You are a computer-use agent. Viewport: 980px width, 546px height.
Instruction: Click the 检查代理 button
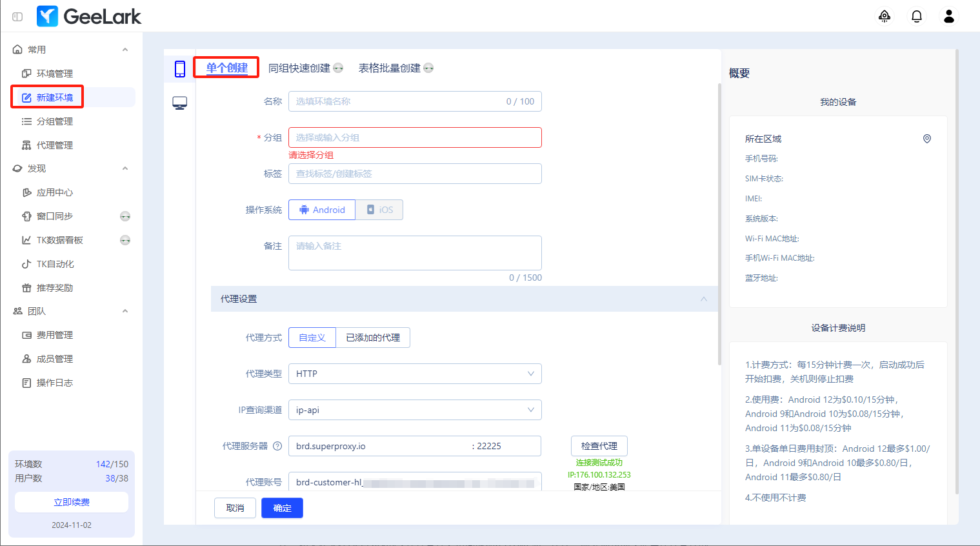tap(599, 446)
